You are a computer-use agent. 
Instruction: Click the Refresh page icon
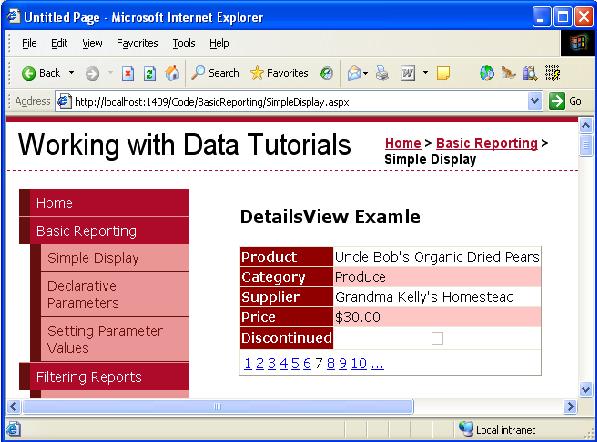pos(150,73)
